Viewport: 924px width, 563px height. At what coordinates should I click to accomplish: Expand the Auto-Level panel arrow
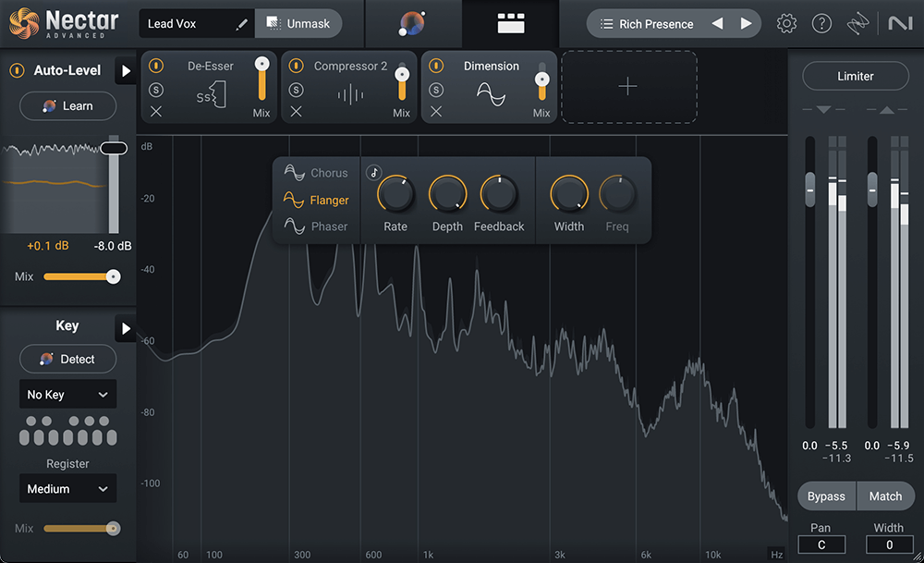click(x=126, y=70)
